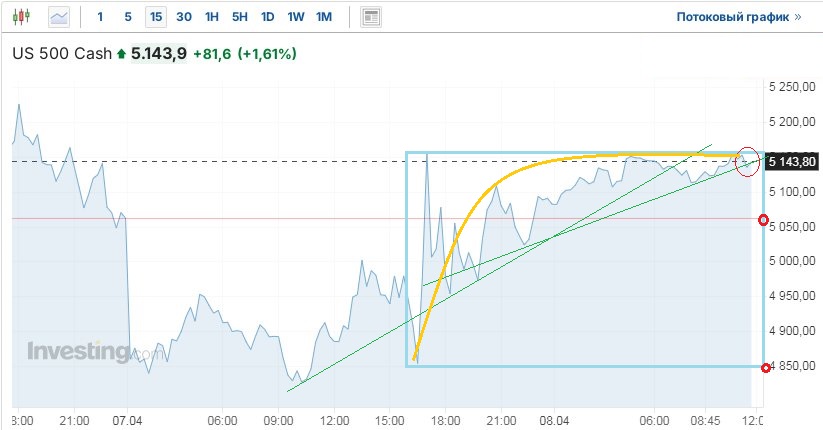The height and width of the screenshot is (430, 823).
Task: Pick the 1D timeframe
Action: (x=268, y=17)
